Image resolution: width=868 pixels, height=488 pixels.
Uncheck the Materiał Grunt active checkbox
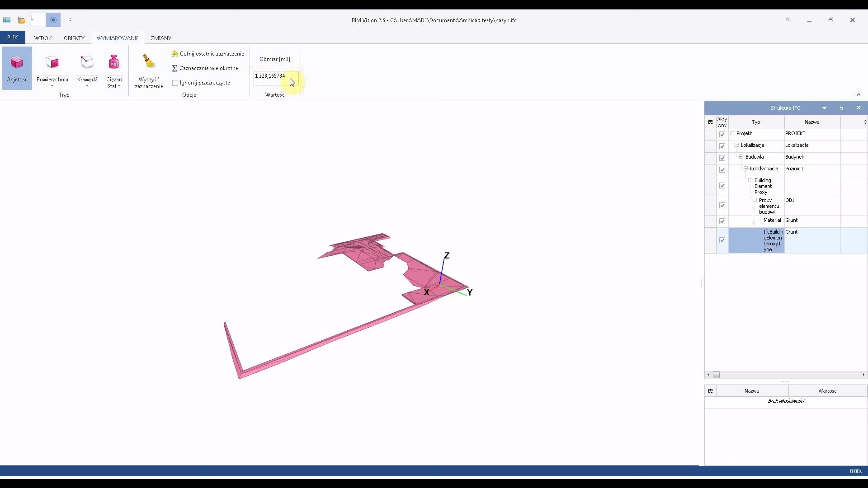coord(722,221)
